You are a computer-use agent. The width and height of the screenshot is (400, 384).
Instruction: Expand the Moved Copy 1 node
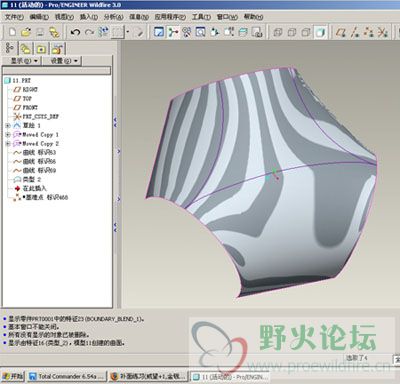point(8,135)
